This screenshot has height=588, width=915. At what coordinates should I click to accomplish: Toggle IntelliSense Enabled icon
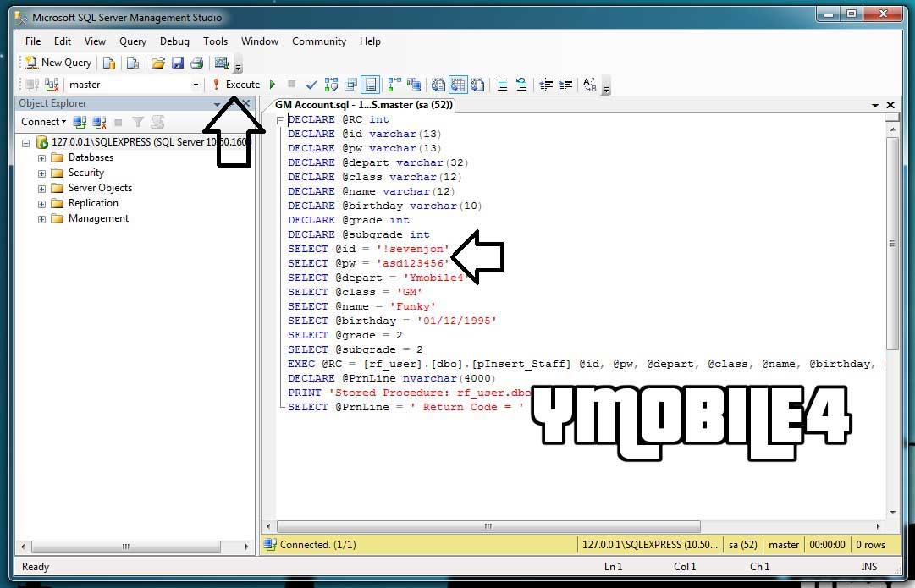click(371, 85)
